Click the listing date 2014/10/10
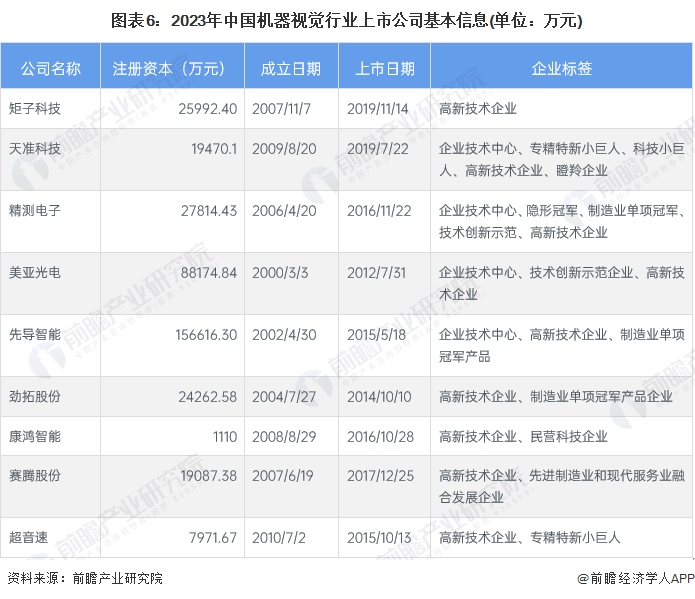This screenshot has height=599, width=695. pos(379,396)
